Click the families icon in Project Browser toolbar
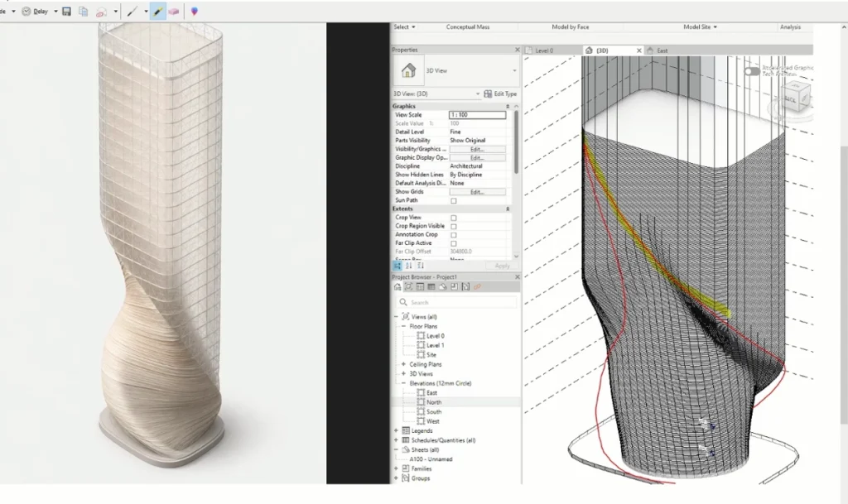Viewport: 848px width, 504px height. coord(455,287)
